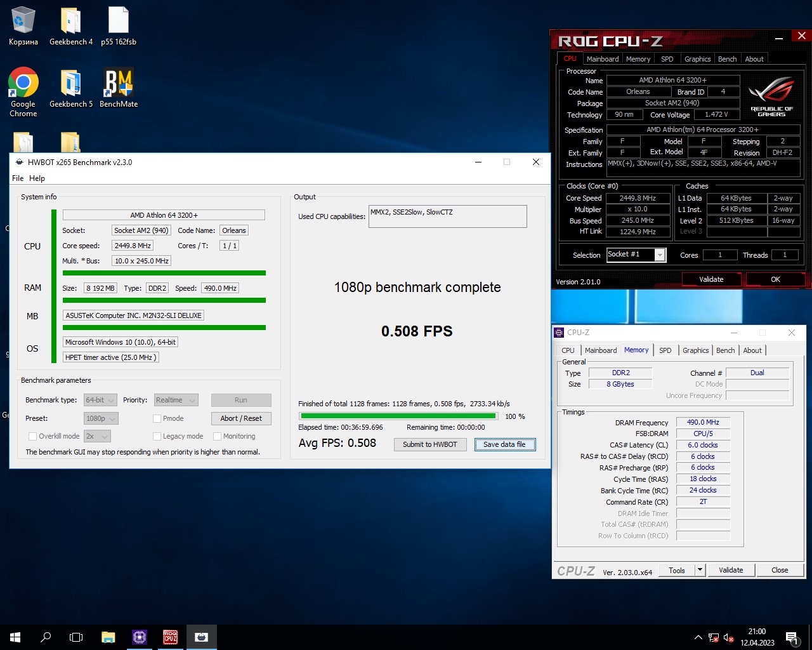Screen dimensions: 812x650
Task: Show hidden tray icons chevron
Action: click(x=698, y=637)
